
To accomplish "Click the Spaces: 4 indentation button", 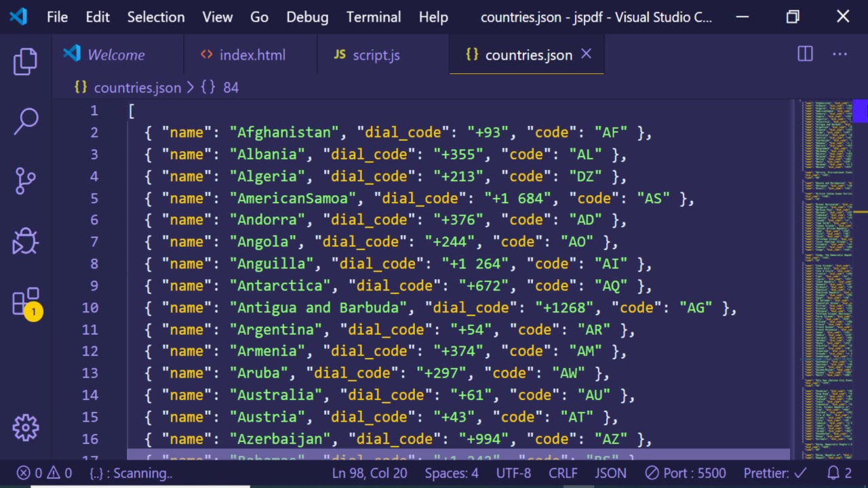I will [451, 473].
